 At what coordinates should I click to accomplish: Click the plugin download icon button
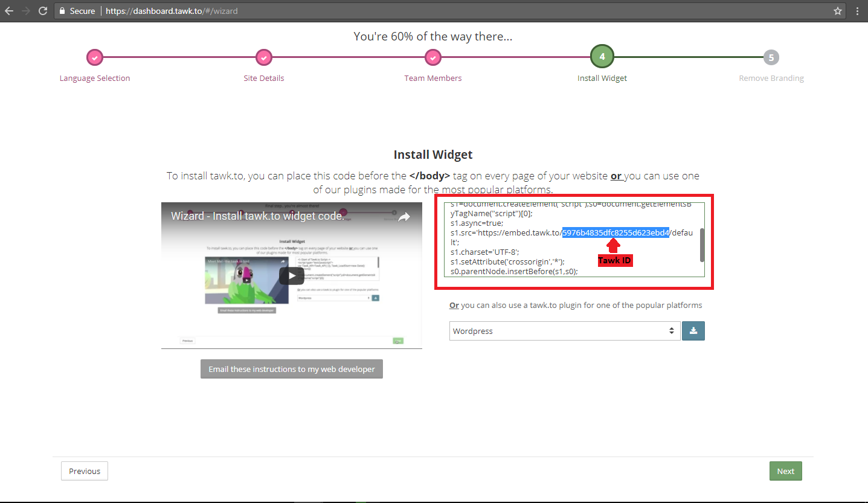[693, 330]
